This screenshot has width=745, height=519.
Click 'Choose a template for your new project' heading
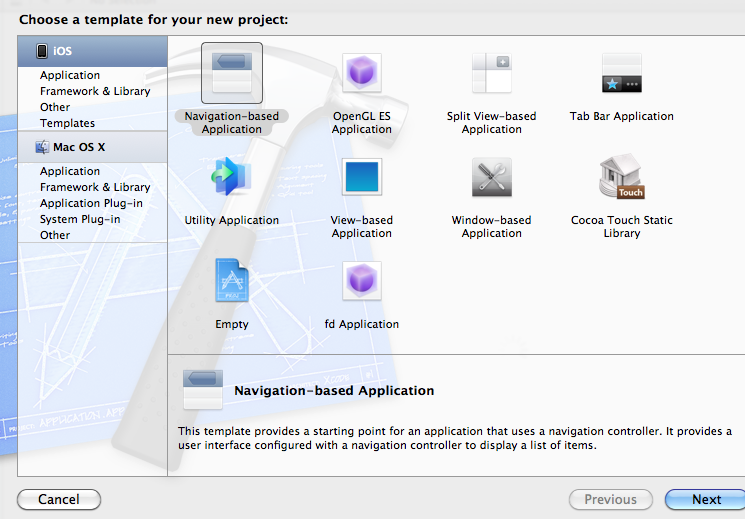pyautogui.click(x=153, y=20)
